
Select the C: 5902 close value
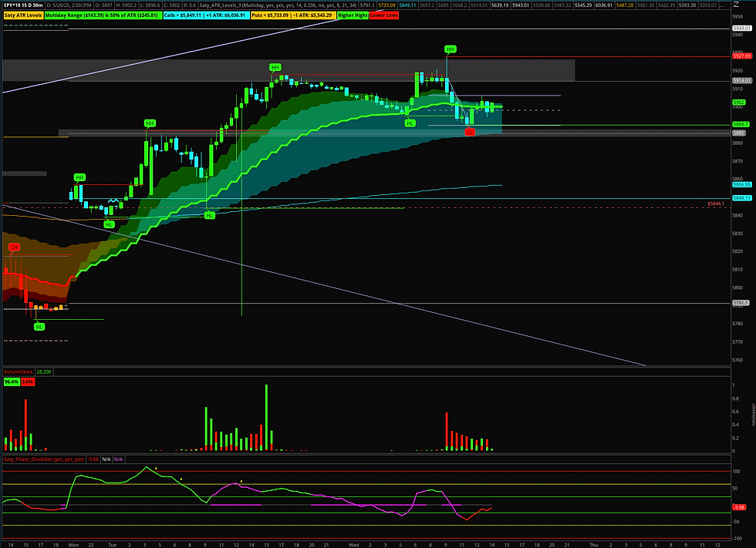[171, 5]
